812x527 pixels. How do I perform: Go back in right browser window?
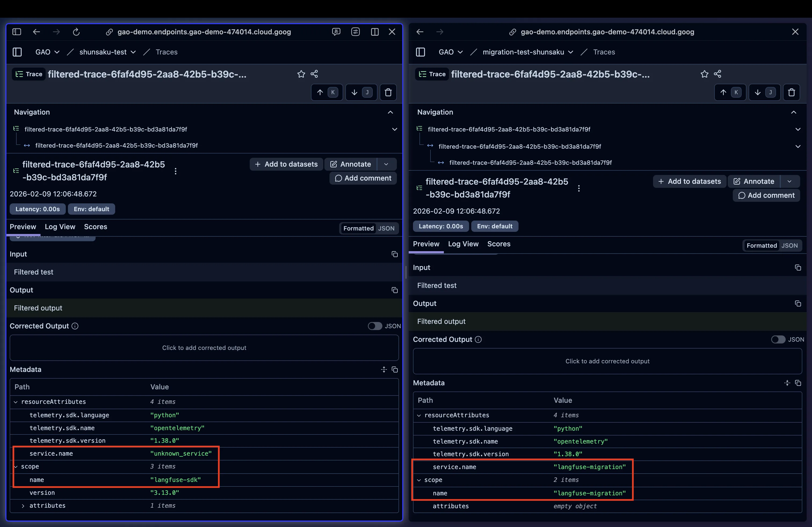pos(420,32)
